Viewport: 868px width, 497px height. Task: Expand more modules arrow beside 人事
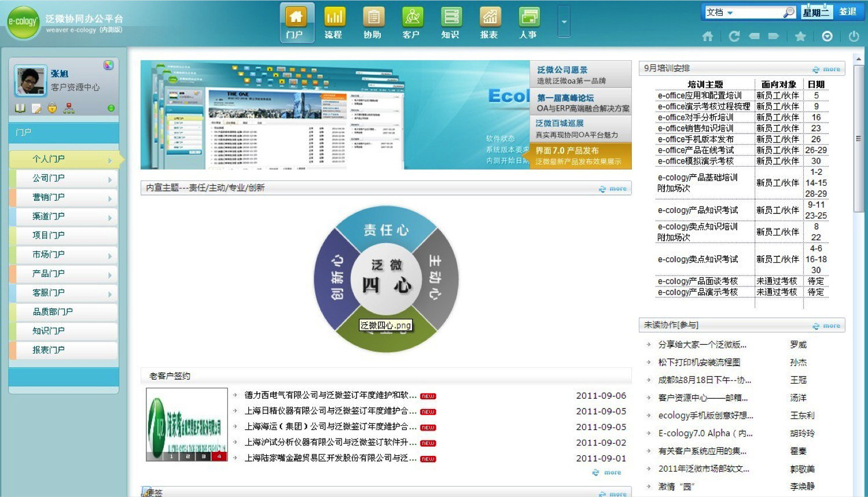click(x=564, y=22)
